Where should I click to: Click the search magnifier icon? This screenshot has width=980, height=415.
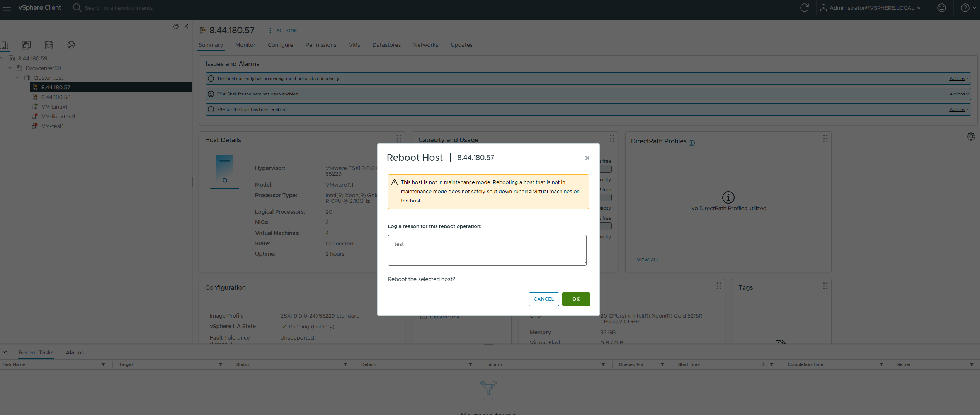(77, 8)
